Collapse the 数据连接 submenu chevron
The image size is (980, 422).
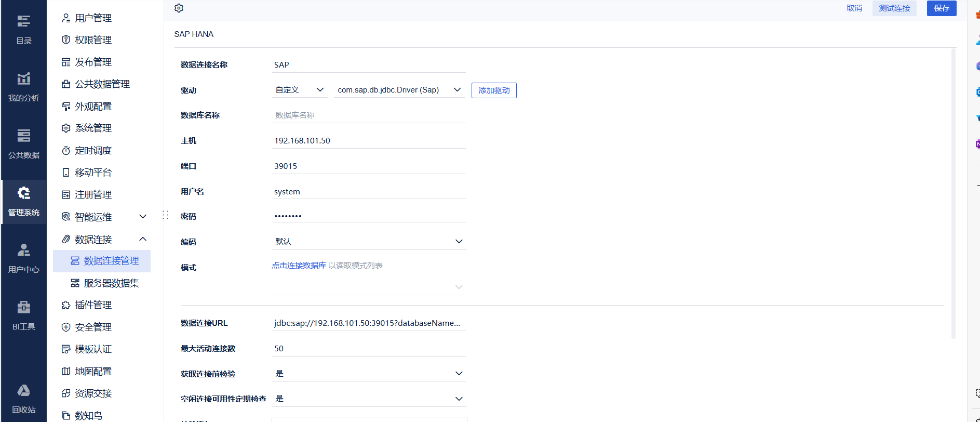click(x=143, y=239)
